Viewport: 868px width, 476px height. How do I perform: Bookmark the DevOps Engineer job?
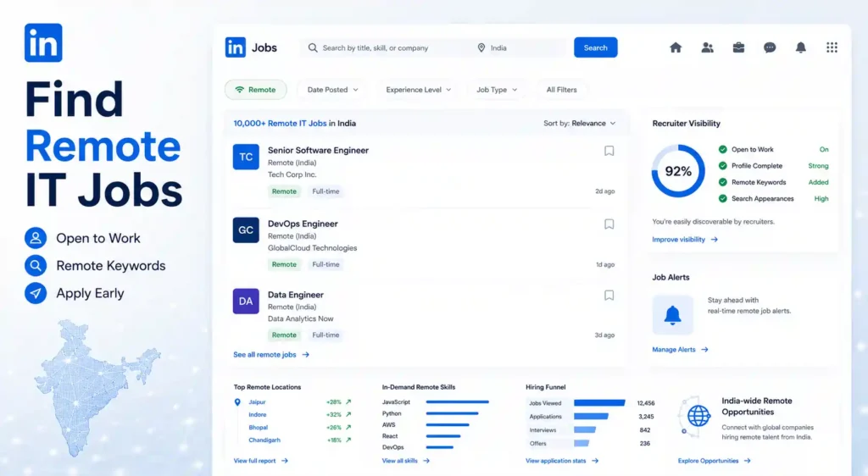point(609,224)
